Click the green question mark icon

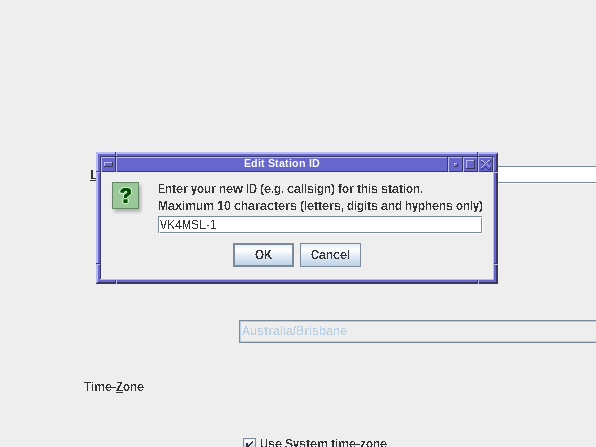pos(125,195)
